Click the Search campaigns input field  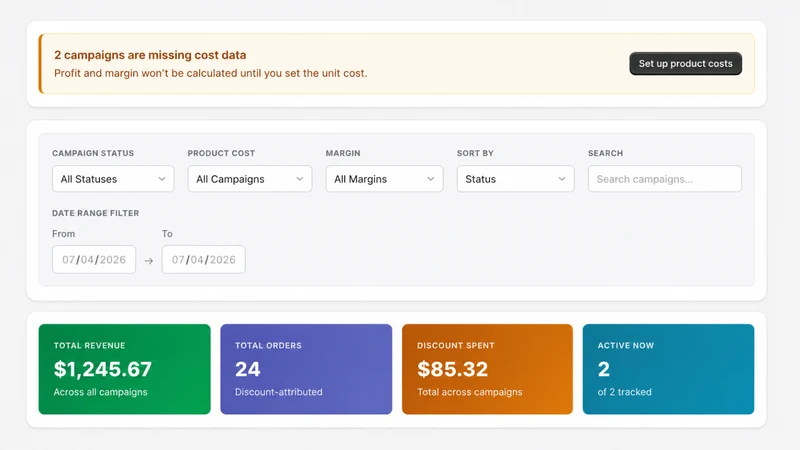[664, 179]
